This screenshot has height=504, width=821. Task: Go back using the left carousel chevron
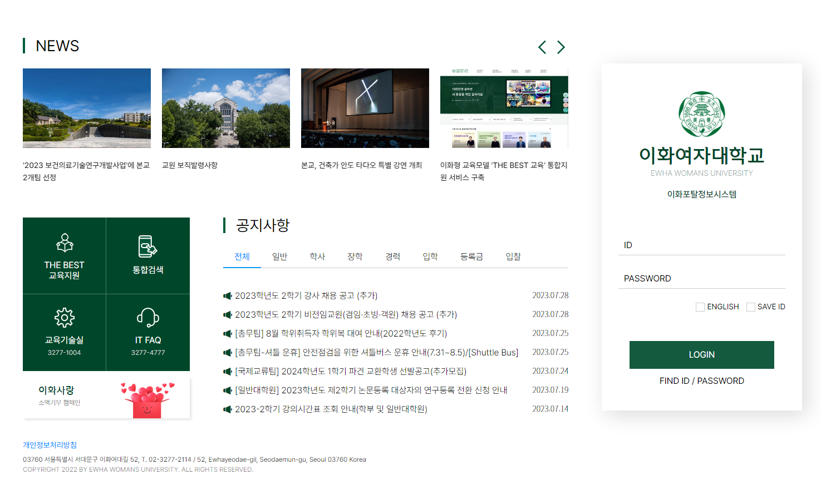pyautogui.click(x=542, y=47)
